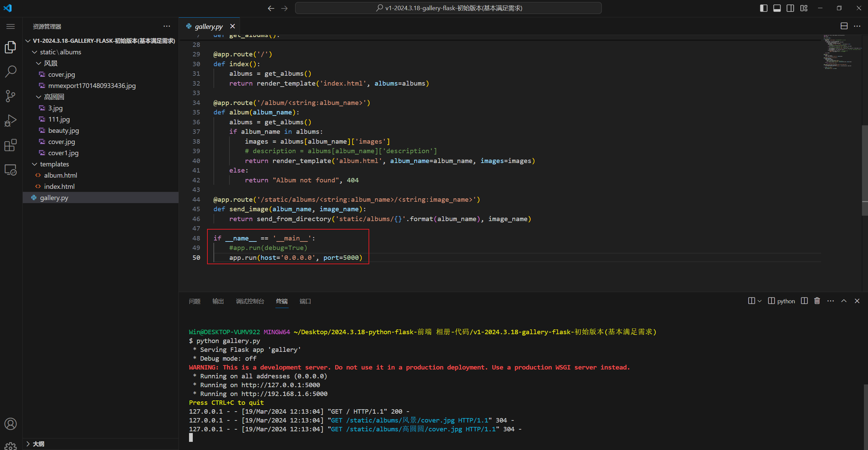Select the gallery.py editor tab
Viewport: 868px width, 450px height.
click(209, 26)
